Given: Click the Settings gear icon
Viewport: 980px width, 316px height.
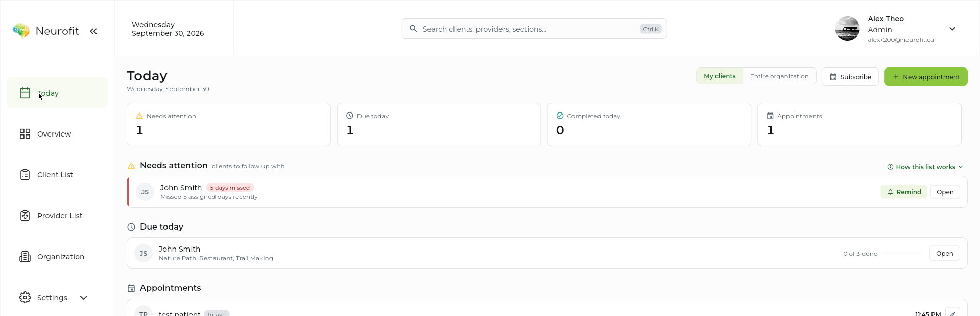Looking at the screenshot, I should pyautogui.click(x=25, y=297).
